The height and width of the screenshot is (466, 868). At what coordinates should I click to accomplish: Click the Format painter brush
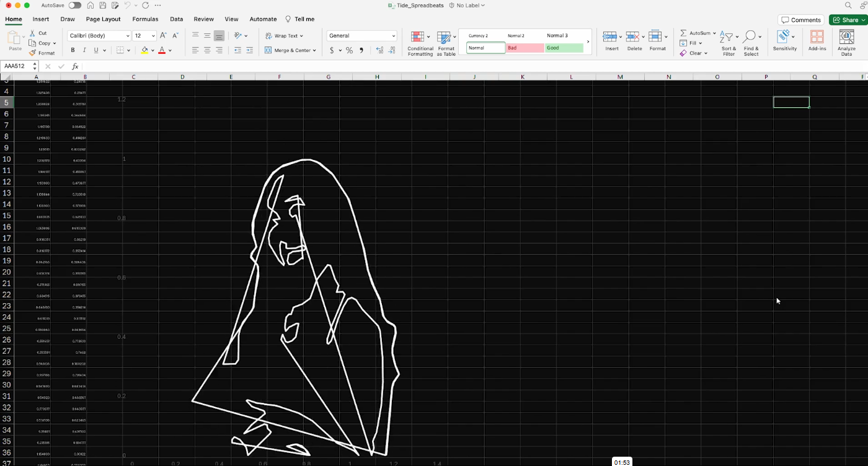(x=42, y=53)
